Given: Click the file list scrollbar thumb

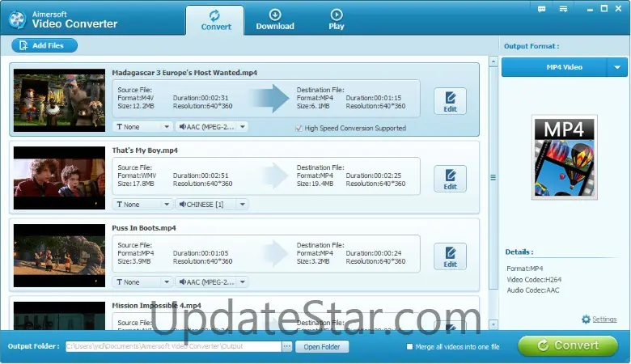Looking at the screenshot, I should coord(493,178).
